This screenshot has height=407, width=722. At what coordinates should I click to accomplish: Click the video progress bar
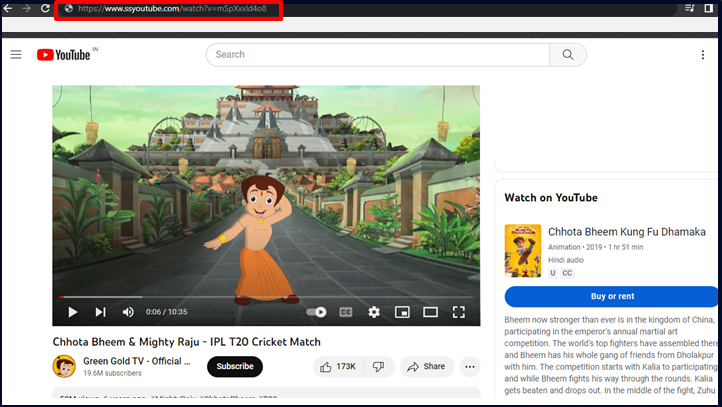pyautogui.click(x=266, y=297)
